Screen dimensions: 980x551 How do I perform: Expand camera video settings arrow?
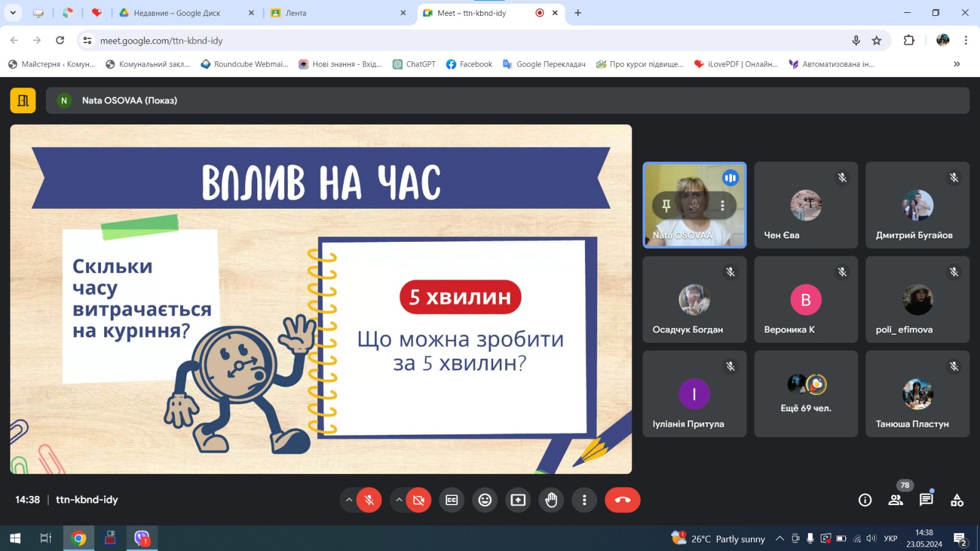point(399,500)
